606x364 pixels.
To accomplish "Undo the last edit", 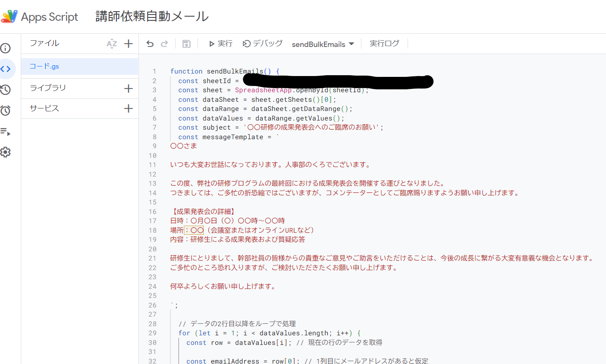I will 150,44.
